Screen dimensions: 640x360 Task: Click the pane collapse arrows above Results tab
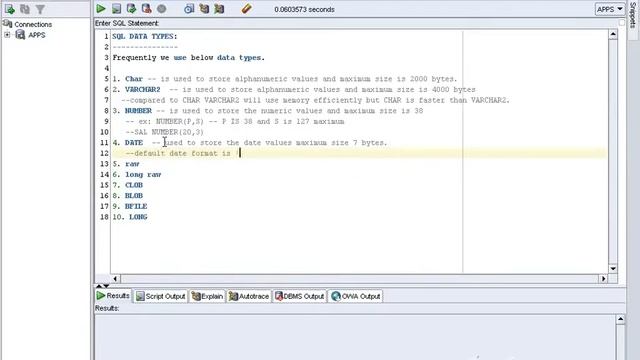(x=102, y=286)
